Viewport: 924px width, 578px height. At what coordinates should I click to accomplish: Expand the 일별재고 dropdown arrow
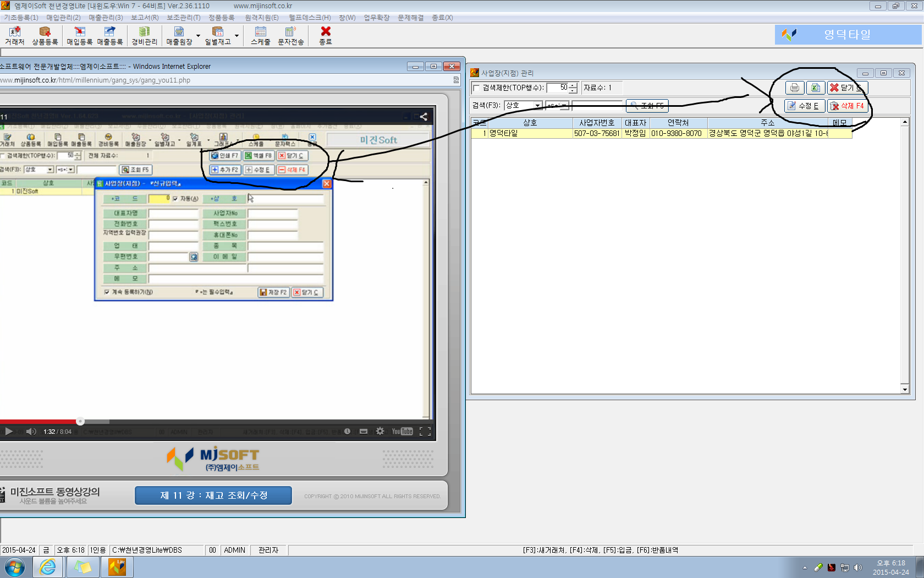click(x=237, y=36)
